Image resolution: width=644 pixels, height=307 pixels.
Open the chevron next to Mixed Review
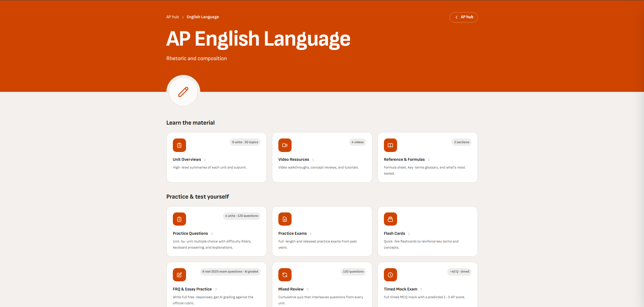click(307, 289)
